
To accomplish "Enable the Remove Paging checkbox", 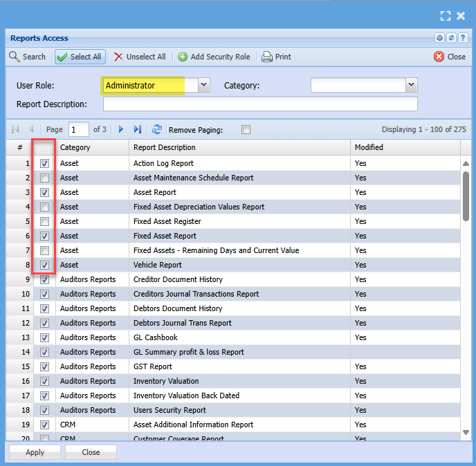I will pyautogui.click(x=246, y=129).
